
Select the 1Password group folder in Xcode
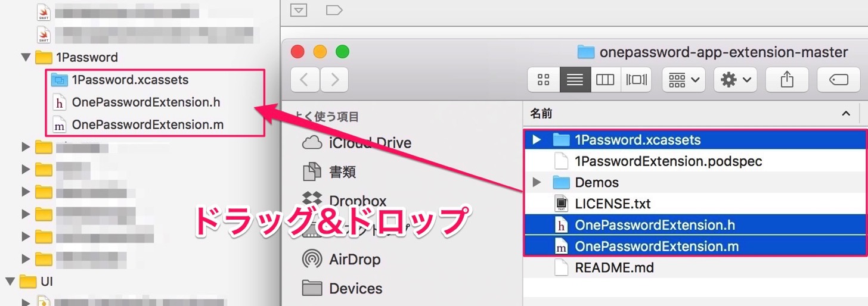76,58
